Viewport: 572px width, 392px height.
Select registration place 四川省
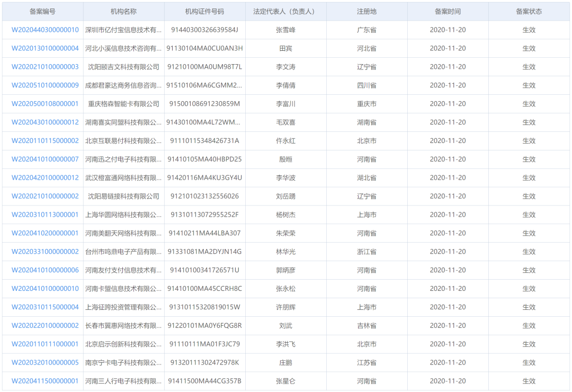coord(367,85)
